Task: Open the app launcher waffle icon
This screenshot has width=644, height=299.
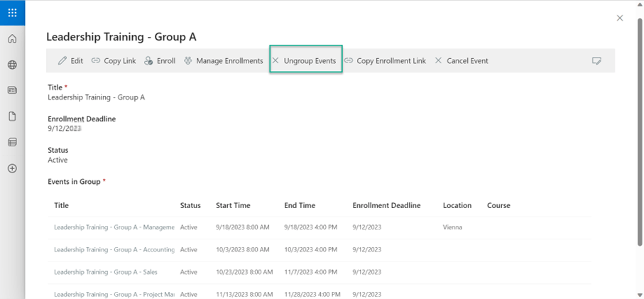Action: click(12, 12)
